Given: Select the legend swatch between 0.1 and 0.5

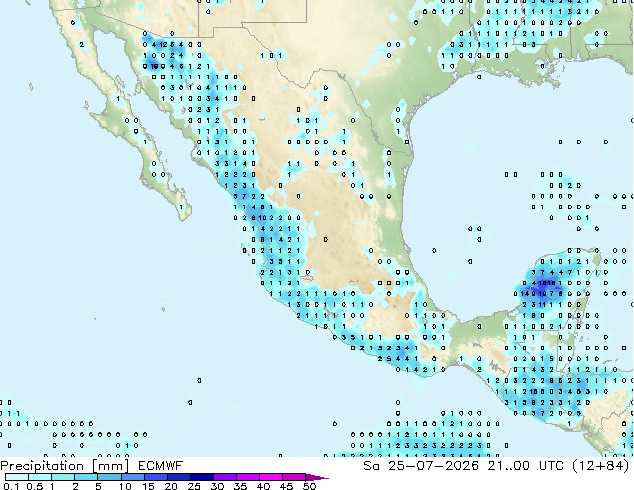Looking at the screenshot, I should pos(17,477).
